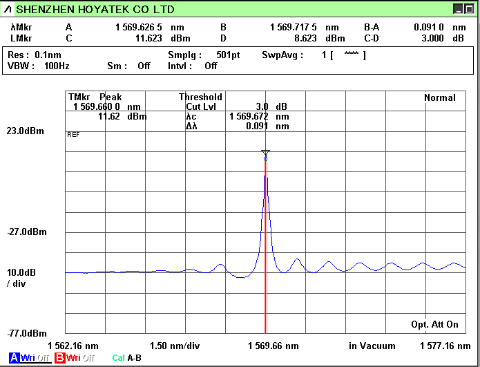Click the SwpAvg: 1 sweep average setting
The width and height of the screenshot is (480, 367).
pos(314,55)
